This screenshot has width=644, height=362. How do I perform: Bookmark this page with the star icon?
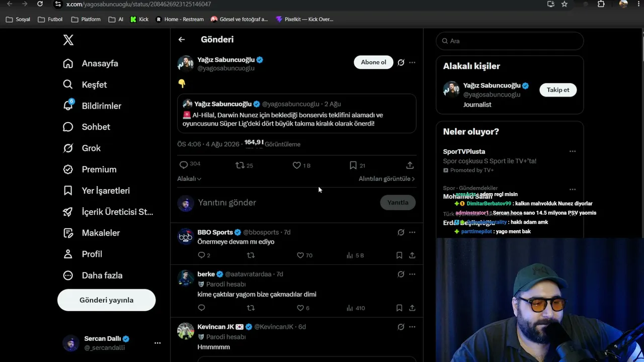point(565,4)
